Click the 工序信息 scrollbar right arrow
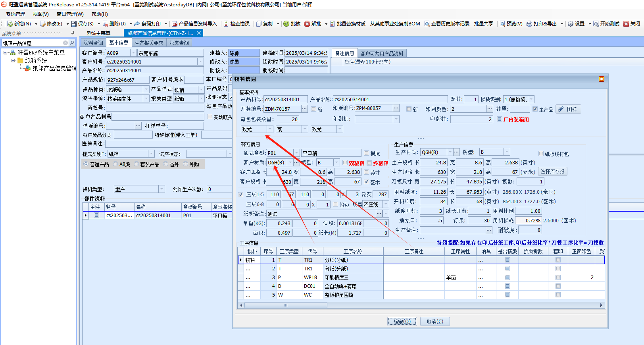Viewport: 644px width, 345px height. pos(601,305)
